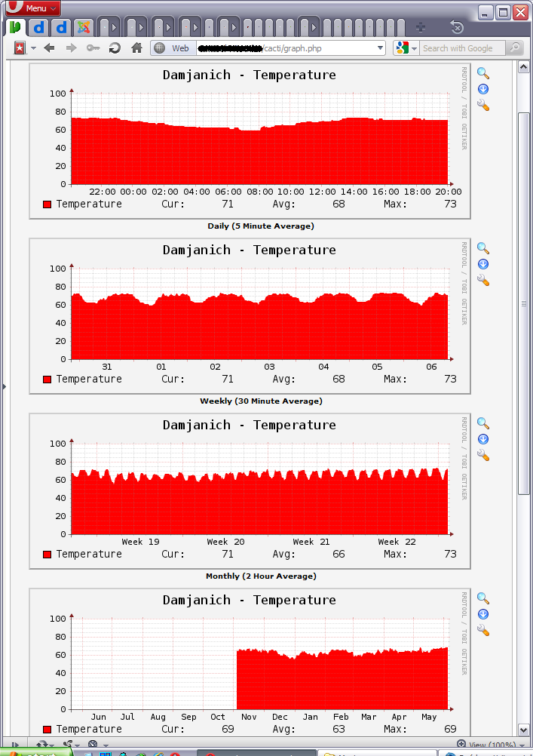Click the Web security badge in address bar
Viewport: 533px width, 756px height.
[174, 48]
